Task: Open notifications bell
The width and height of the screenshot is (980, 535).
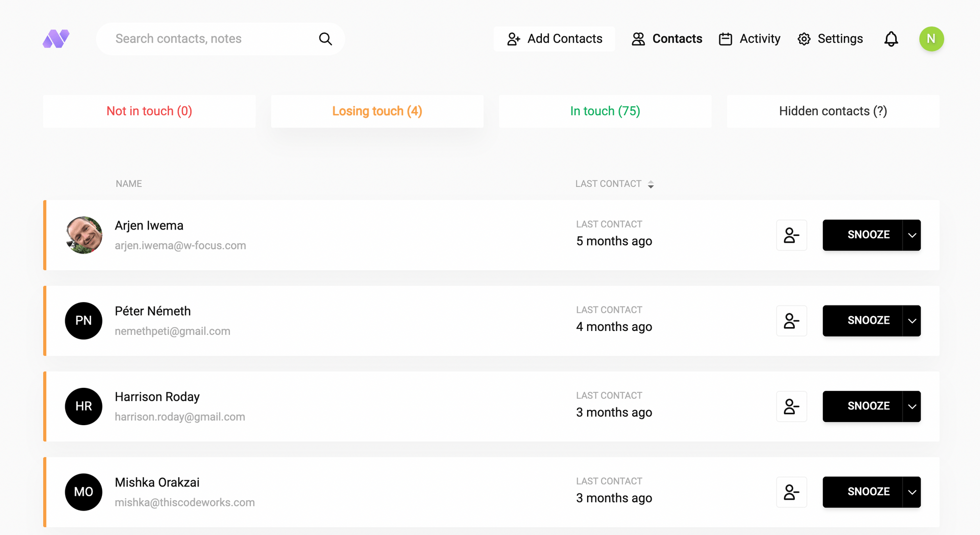Action: (x=891, y=39)
